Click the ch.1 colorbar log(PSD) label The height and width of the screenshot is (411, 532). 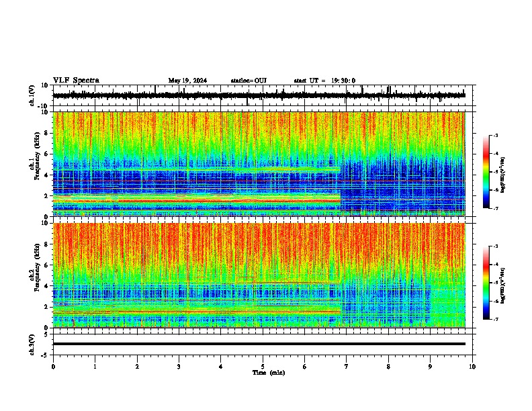503,175
